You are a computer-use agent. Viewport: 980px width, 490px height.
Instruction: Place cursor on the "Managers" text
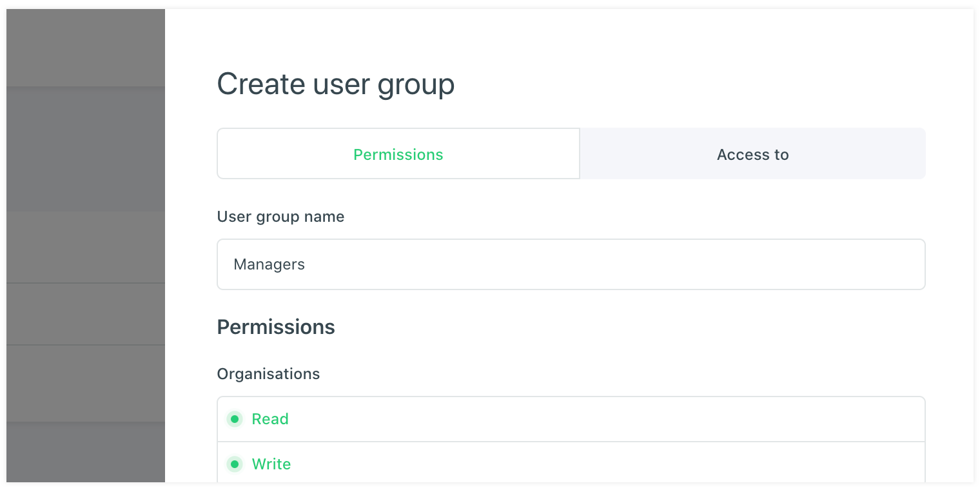click(269, 264)
